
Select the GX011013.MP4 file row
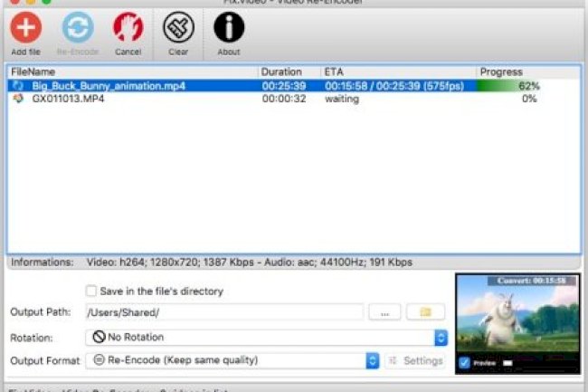(294, 99)
